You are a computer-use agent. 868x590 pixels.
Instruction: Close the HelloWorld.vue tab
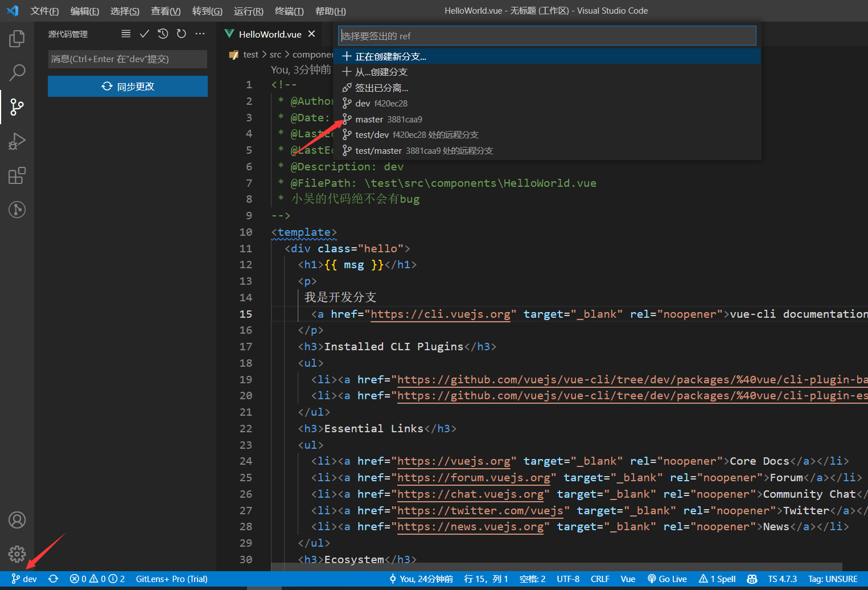click(x=311, y=34)
